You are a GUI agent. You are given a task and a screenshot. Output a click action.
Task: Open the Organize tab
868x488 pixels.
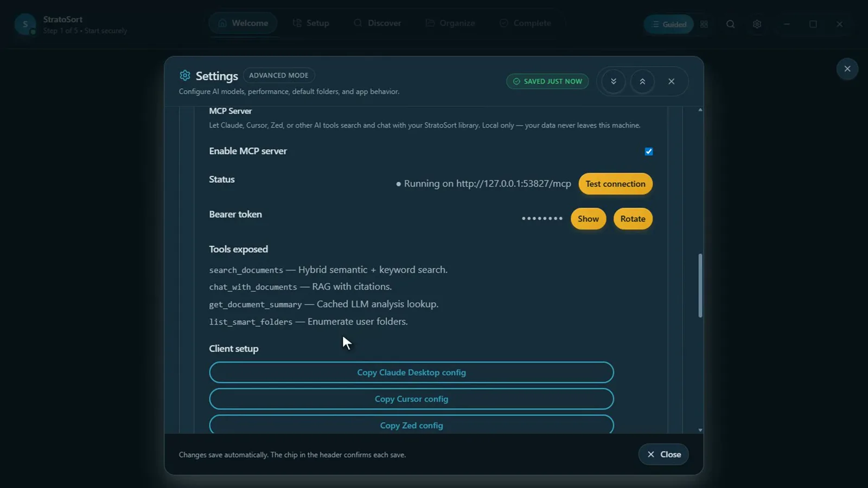click(x=450, y=23)
